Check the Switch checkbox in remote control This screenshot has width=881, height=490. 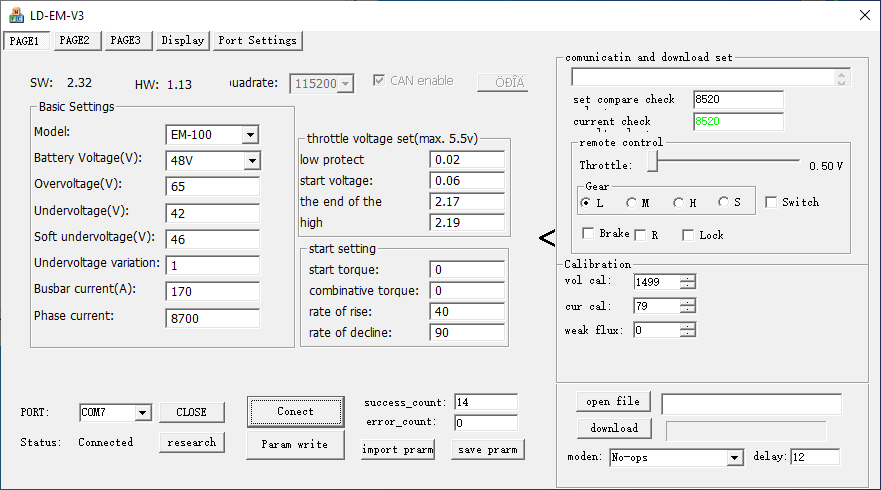pos(771,203)
